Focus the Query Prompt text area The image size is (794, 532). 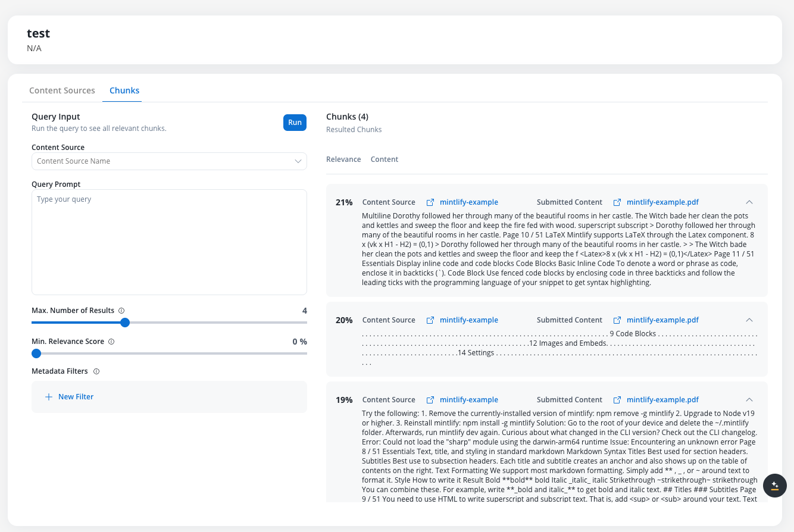[169, 242]
